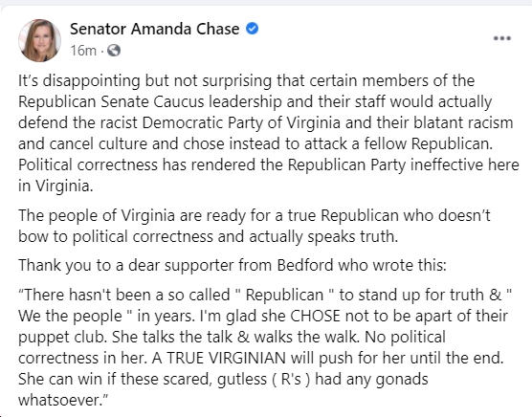The image size is (532, 417).
Task: Open the post options three-dot menu
Action: coord(501,38)
